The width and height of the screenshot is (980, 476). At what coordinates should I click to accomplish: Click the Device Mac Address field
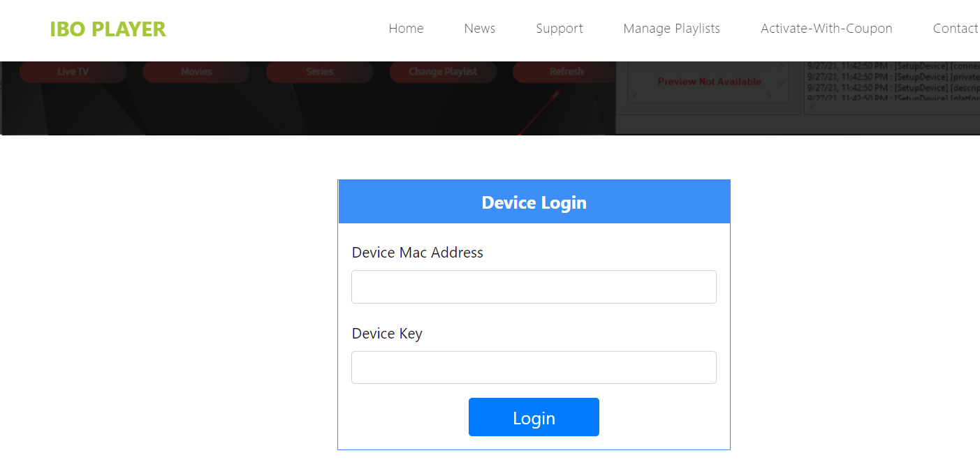[534, 287]
